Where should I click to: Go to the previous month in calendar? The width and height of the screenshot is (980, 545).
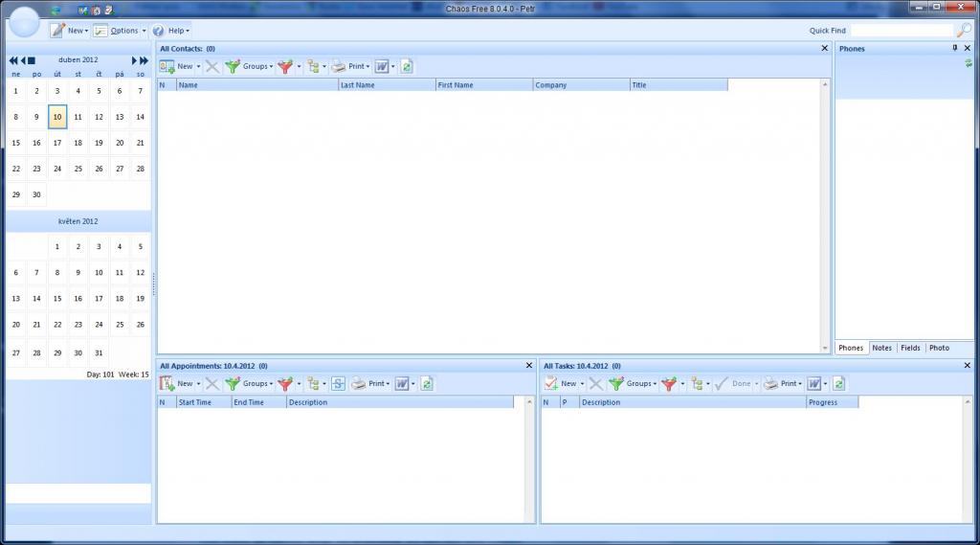(23, 60)
